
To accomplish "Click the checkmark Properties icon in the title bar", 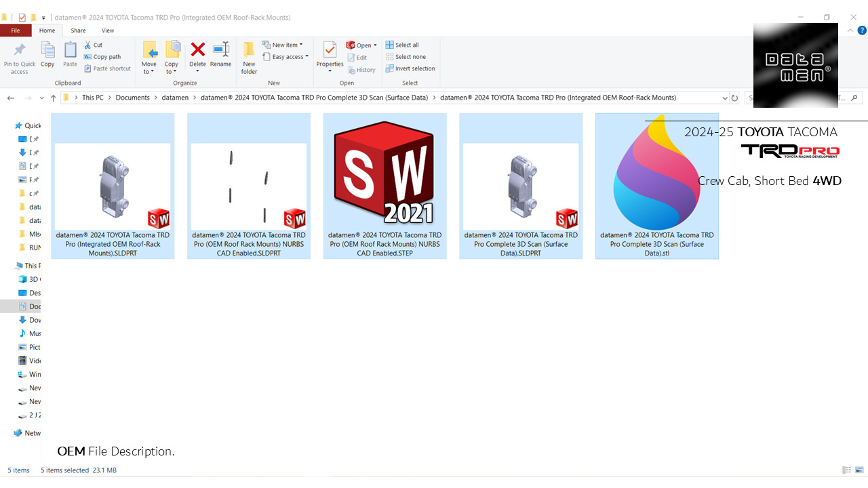I will pos(22,17).
